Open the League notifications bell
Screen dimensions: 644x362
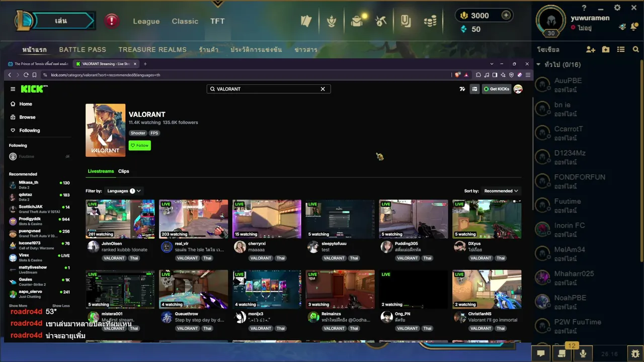click(x=634, y=26)
